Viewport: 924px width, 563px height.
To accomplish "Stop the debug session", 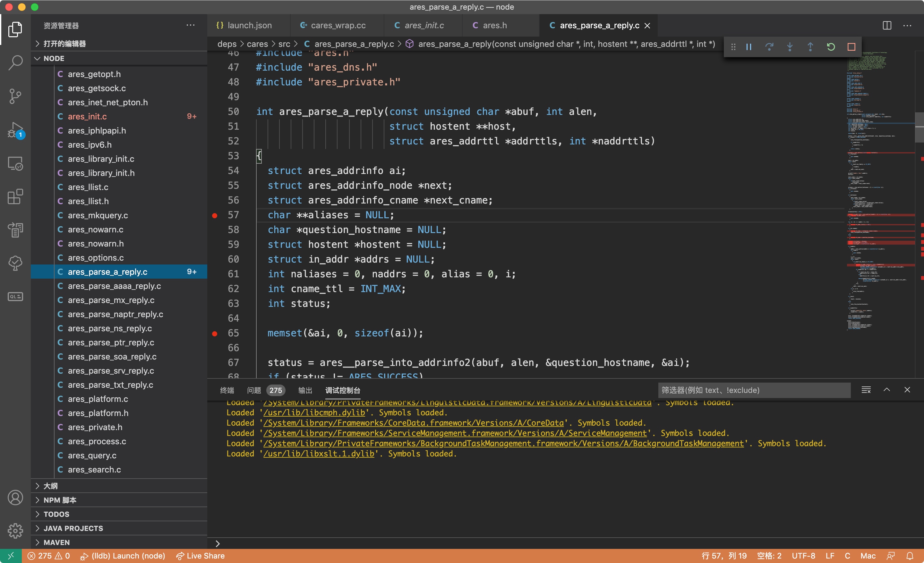I will coord(851,47).
